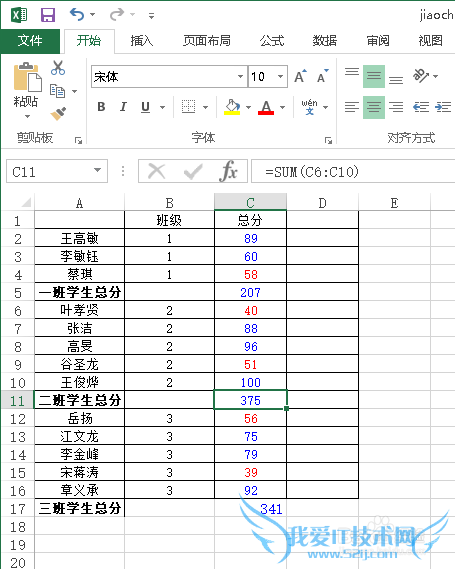The width and height of the screenshot is (455, 569).
Task: Select cell 一班学生总分
Action: tap(79, 292)
